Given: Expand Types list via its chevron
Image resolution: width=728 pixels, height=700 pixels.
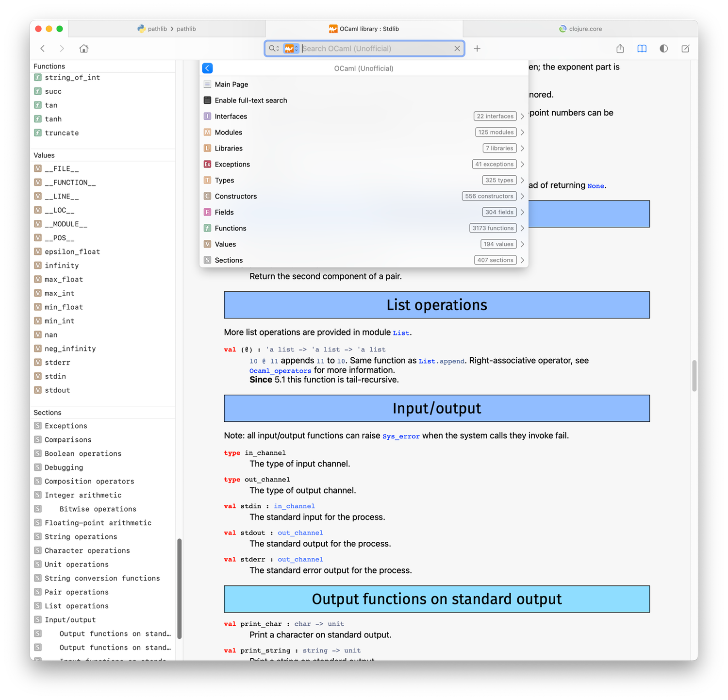Looking at the screenshot, I should coord(522,181).
